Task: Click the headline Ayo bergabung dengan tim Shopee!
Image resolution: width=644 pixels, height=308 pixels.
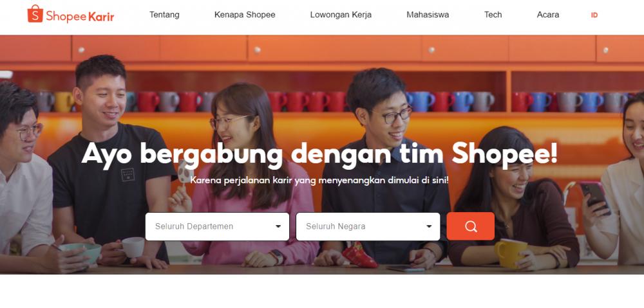Action: 319,154
